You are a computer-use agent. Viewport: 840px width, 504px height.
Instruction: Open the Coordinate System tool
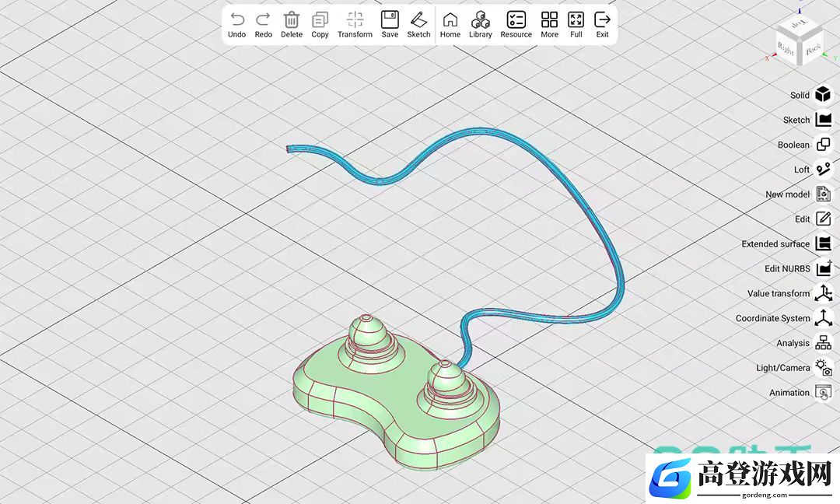click(x=823, y=318)
